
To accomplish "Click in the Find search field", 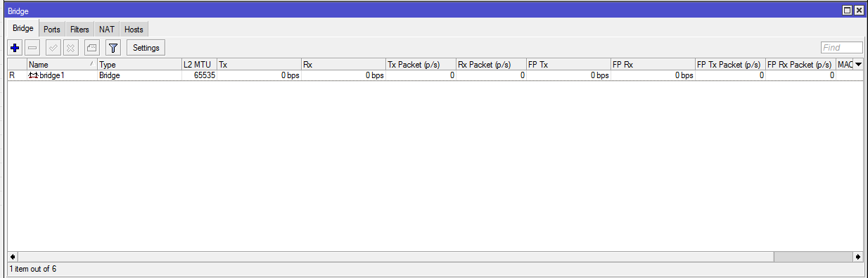I will (x=842, y=48).
